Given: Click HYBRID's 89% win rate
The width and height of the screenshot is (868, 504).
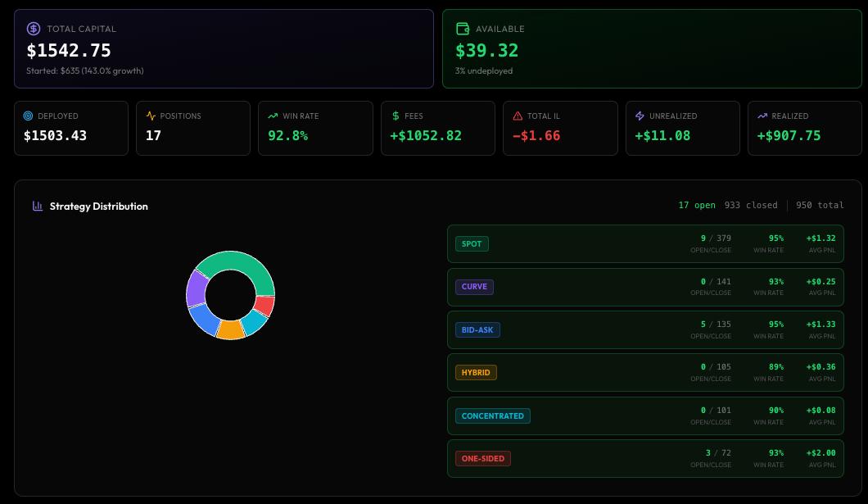Looking at the screenshot, I should pos(776,366).
